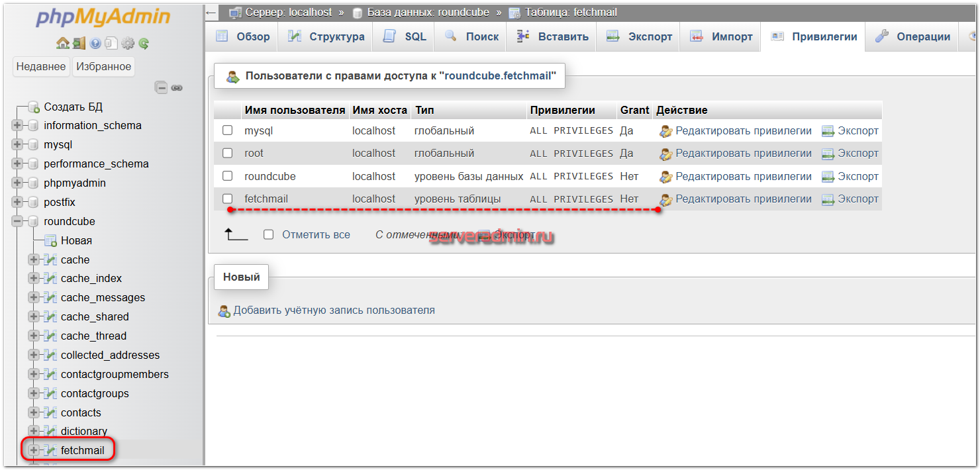Open phpMyAdmin documentation help icon
This screenshot has height=470, width=980.
[95, 44]
